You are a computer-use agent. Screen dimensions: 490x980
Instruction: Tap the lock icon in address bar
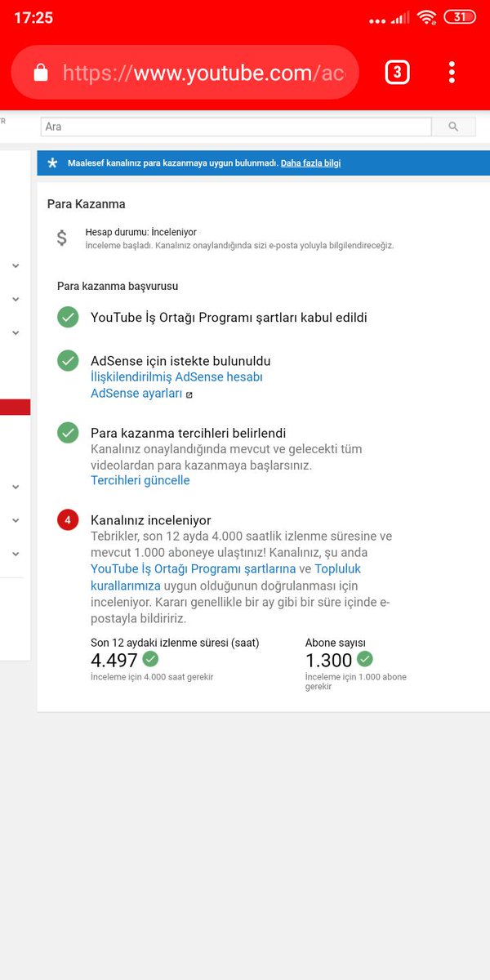coord(41,73)
